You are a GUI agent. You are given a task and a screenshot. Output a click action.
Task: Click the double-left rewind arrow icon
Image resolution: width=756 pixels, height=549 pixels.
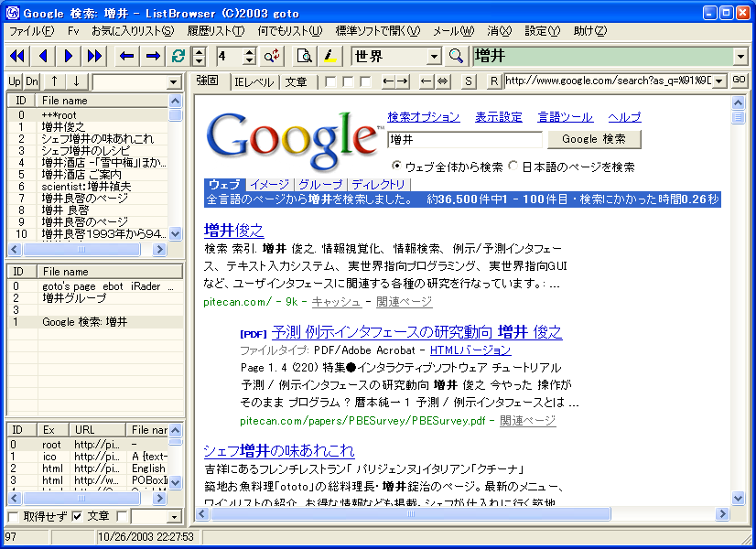16,57
